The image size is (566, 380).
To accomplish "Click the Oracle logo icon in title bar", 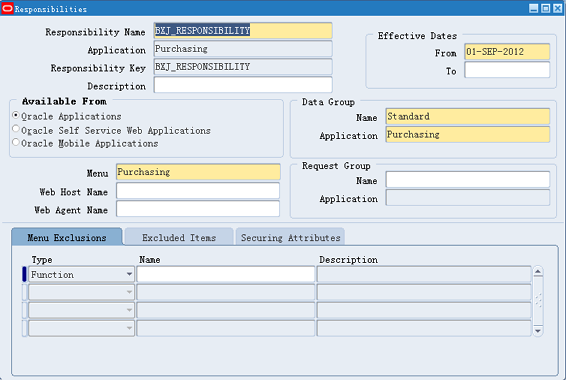I will pos(7,8).
